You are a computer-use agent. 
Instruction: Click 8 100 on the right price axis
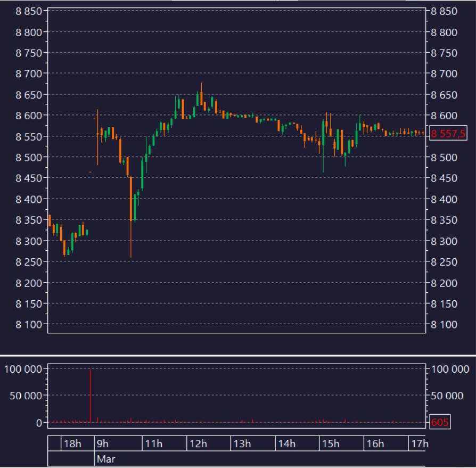(x=444, y=324)
